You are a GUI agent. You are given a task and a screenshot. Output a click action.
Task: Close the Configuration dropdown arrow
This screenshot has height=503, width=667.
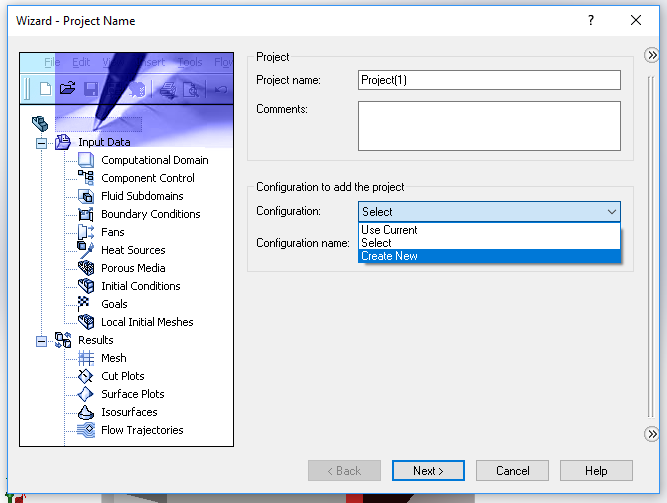coord(611,212)
